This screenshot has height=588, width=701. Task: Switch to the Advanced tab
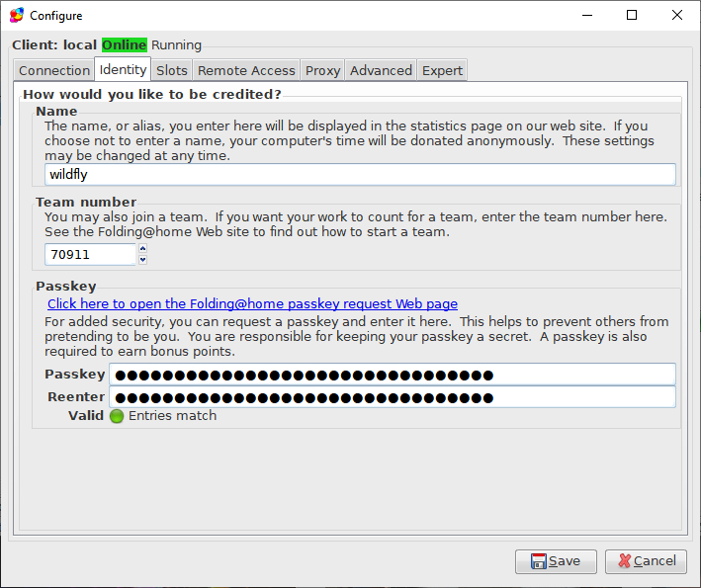coord(381,70)
